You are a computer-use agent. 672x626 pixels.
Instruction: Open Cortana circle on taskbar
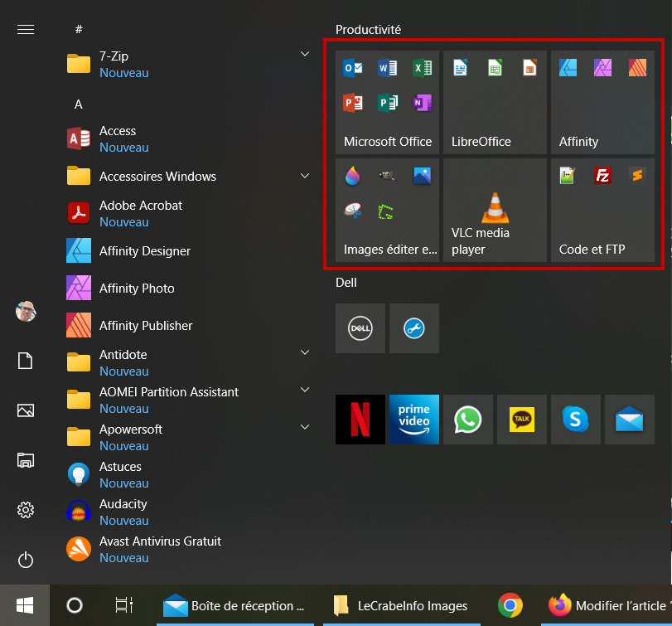[75, 605]
